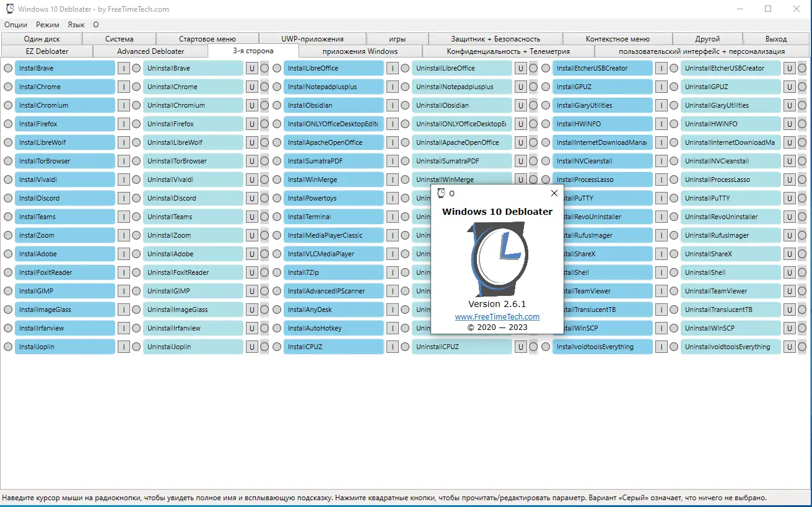This screenshot has width=812, height=507.
Task: Click the UninstallTranslucentTB label
Action: pyautogui.click(x=731, y=310)
